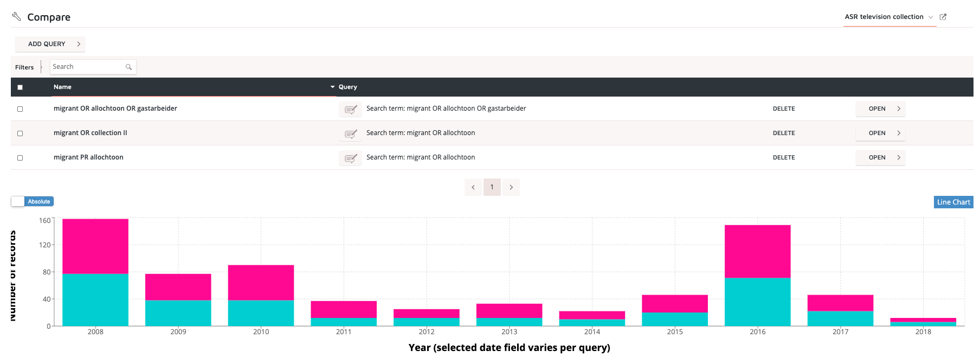Go to next page arrow

point(511,187)
